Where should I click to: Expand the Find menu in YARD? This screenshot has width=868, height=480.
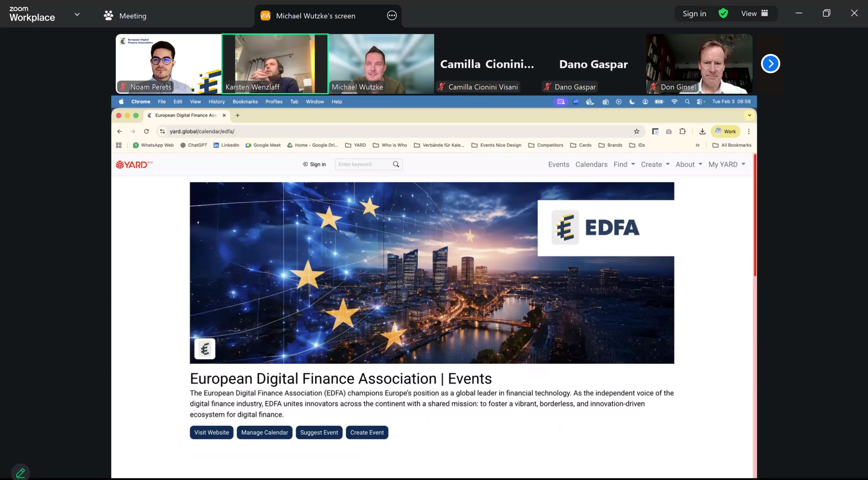[624, 164]
